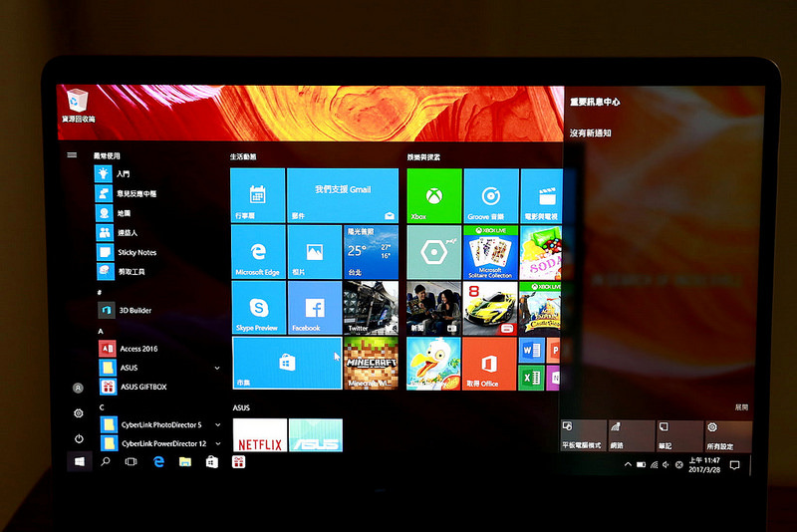Launch the Word small tile
Screen dimensions: 797x532
(531, 350)
